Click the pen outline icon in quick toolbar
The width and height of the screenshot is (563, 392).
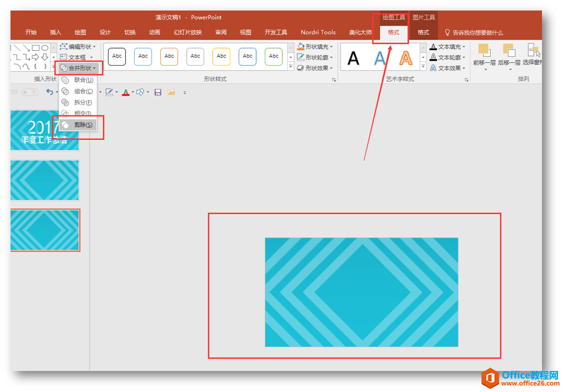coord(109,92)
